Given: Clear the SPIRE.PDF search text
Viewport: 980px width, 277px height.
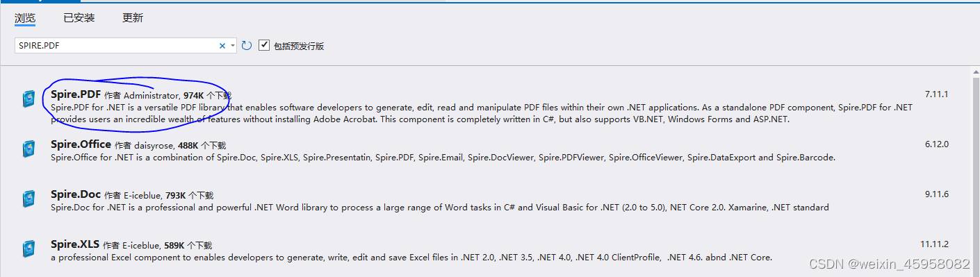Looking at the screenshot, I should coord(222,46).
